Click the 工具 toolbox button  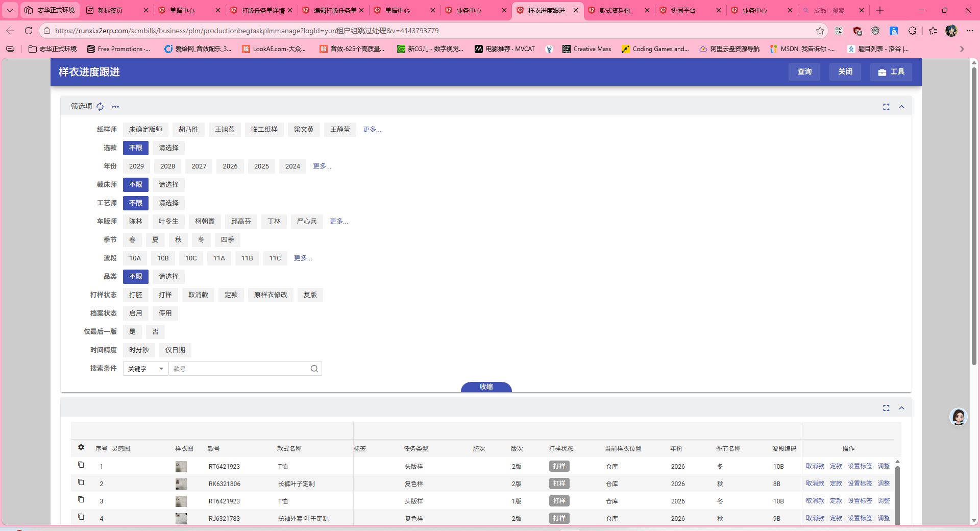click(891, 72)
